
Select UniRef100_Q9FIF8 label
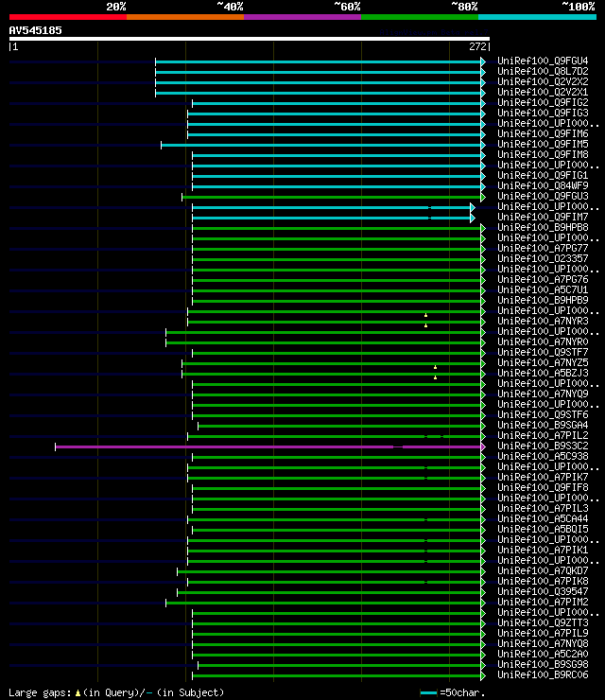(543, 487)
